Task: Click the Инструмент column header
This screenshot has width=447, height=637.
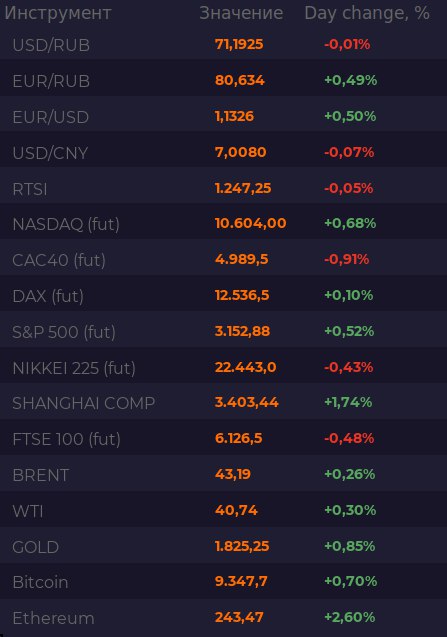Action: pyautogui.click(x=58, y=13)
